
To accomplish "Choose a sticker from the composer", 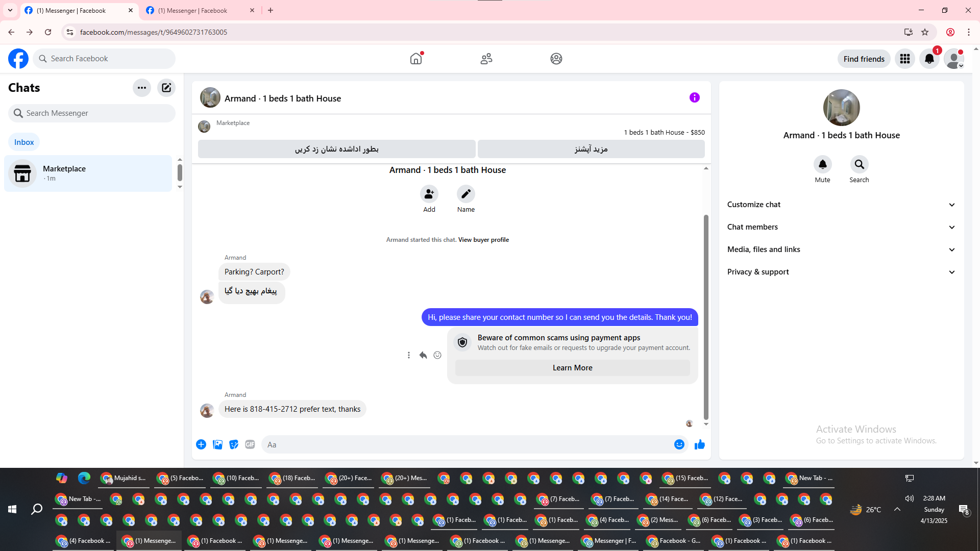I will coord(234,444).
